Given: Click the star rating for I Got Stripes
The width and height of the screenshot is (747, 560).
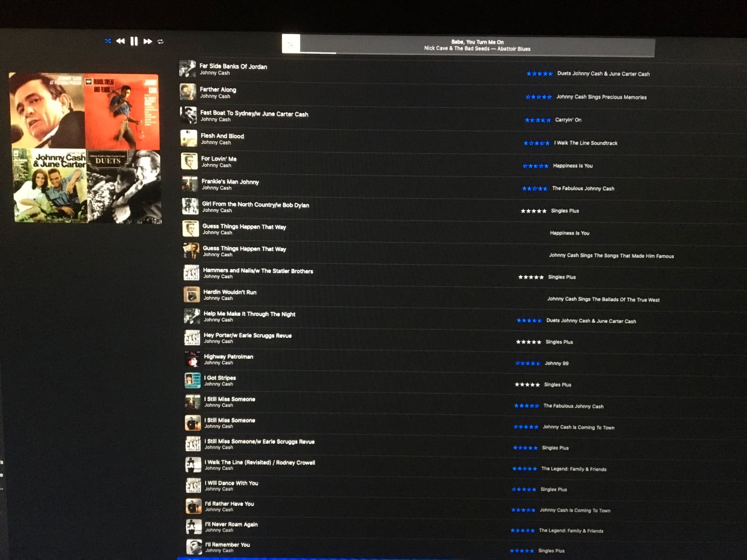Looking at the screenshot, I should click(x=527, y=385).
